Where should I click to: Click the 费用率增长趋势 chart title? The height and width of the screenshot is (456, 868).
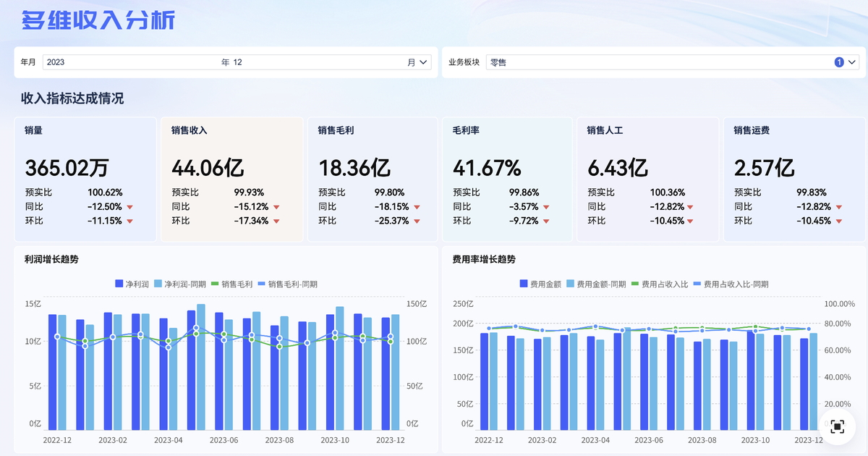click(x=484, y=259)
